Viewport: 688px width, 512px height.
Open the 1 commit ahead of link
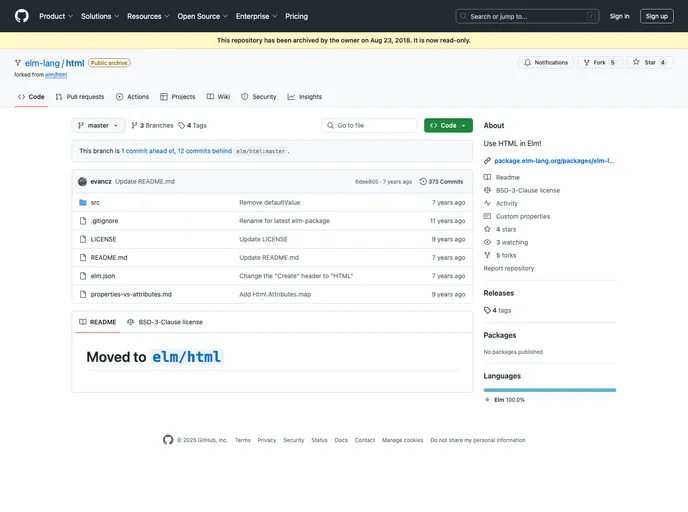pyautogui.click(x=148, y=151)
